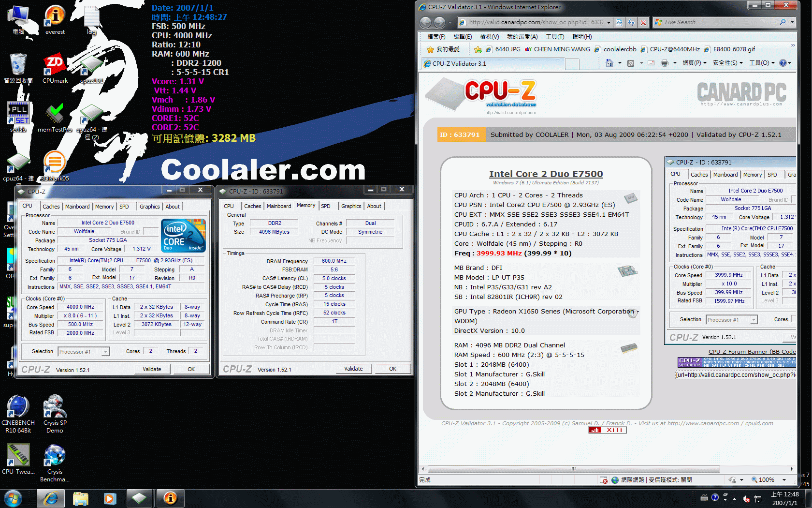Click OK in the left CPU-Z window
The image size is (812, 508).
click(x=191, y=369)
